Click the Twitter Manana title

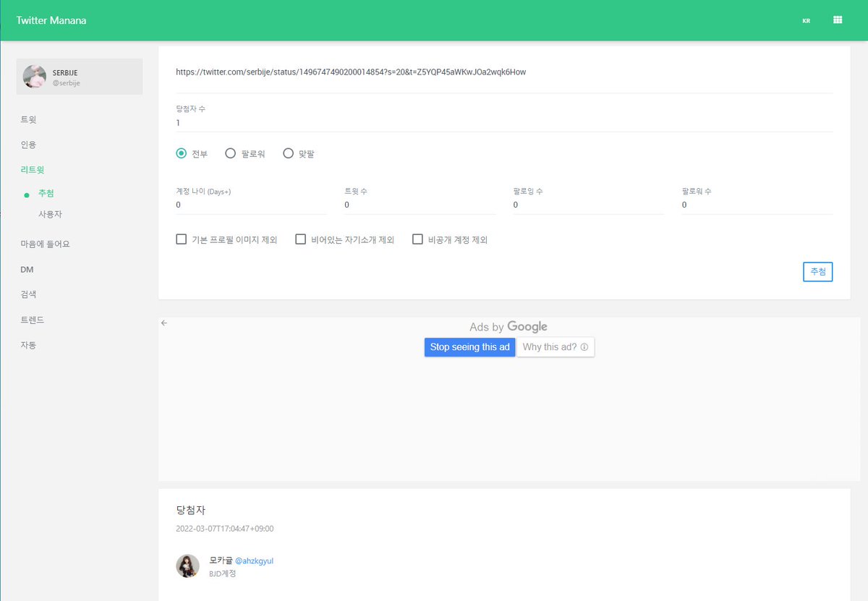tap(51, 20)
